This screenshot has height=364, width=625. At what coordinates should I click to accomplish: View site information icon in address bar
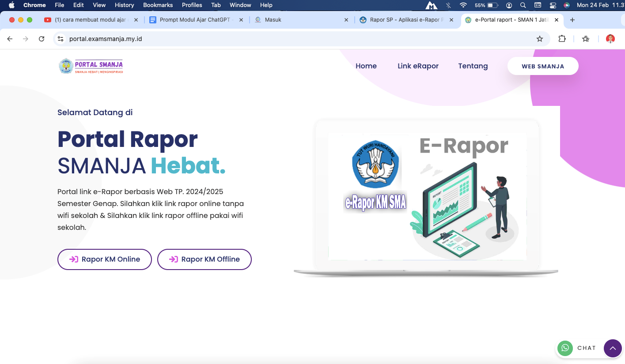pos(61,39)
